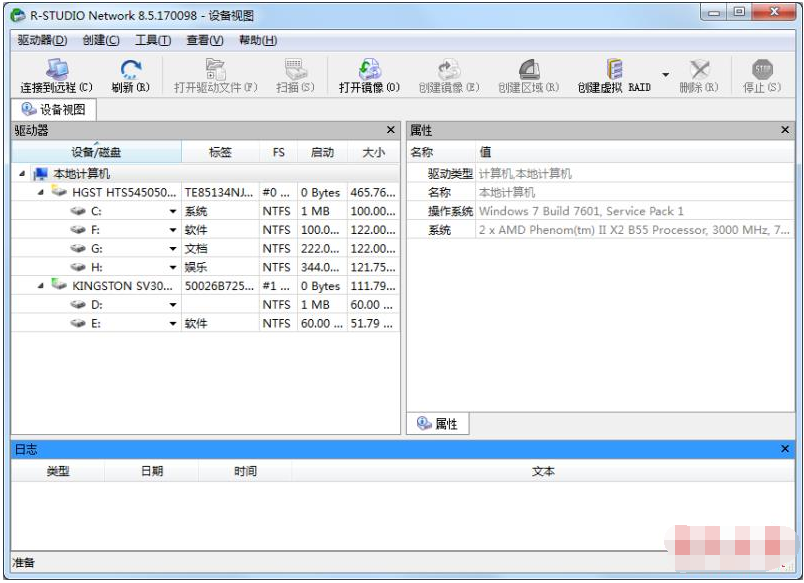Click the Connect to Remote toolbar icon
This screenshot has height=583, width=804.
[56, 71]
